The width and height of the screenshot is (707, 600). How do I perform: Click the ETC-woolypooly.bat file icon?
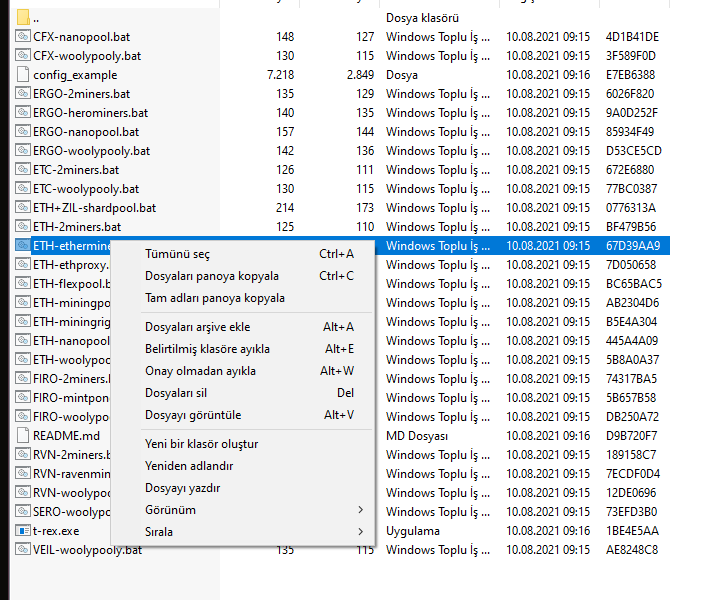[23, 188]
